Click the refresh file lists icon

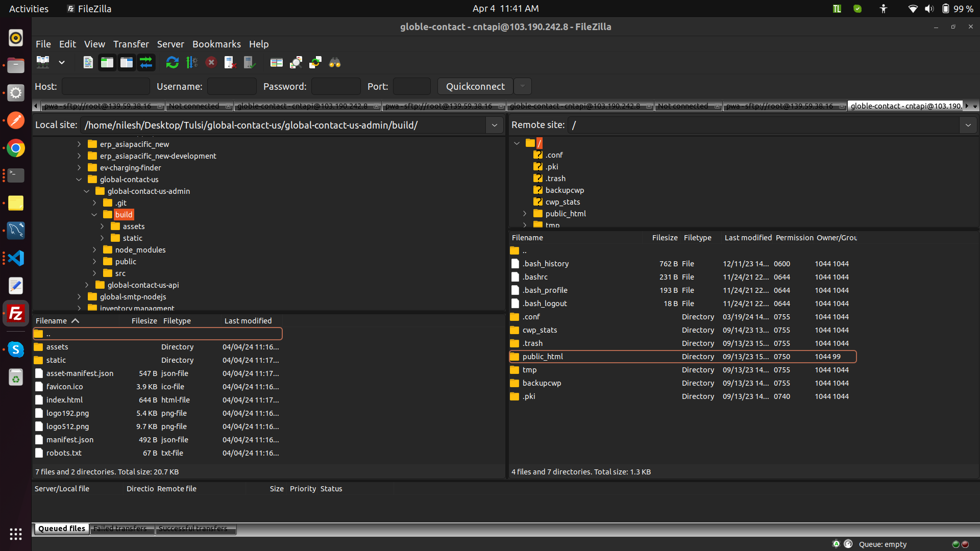[x=172, y=62]
